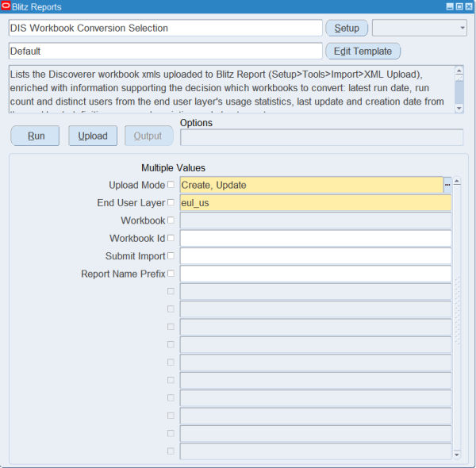The height and width of the screenshot is (468, 476).
Task: Click the Oracle logo icon in title bar
Action: (x=6, y=6)
